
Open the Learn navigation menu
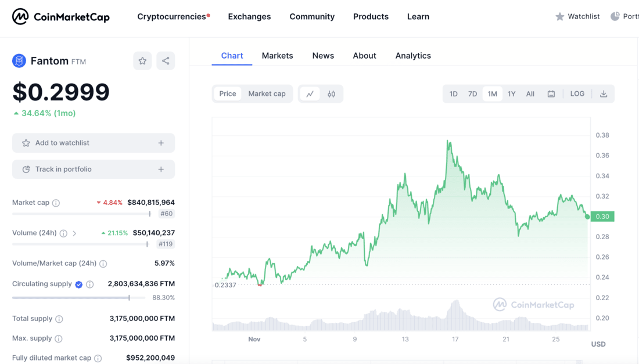[x=418, y=17]
